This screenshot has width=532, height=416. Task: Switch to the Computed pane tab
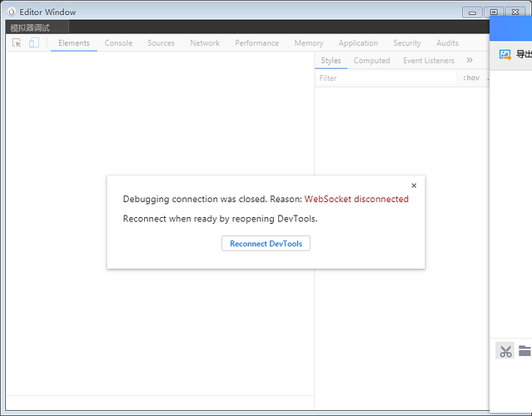tap(372, 61)
